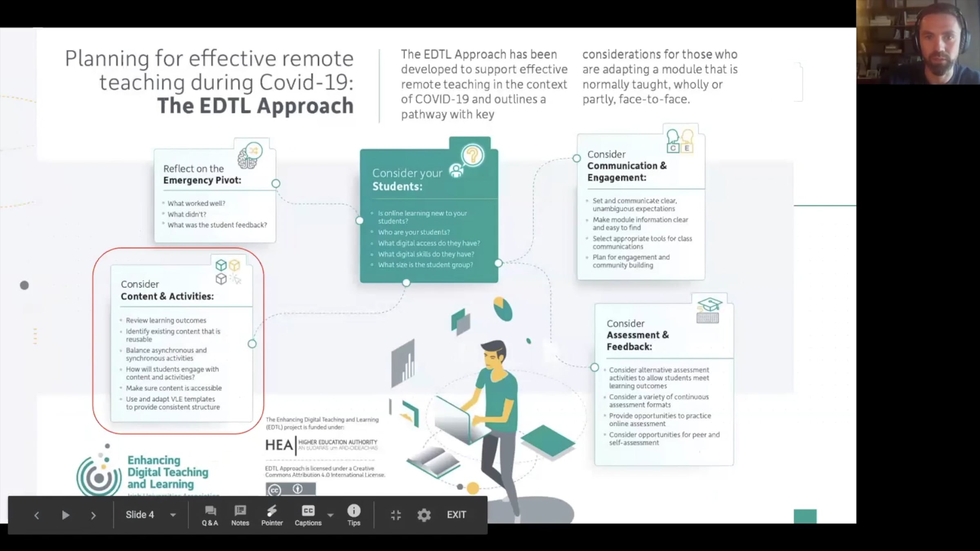
Task: Click the Creative Commons Attribution 4.0 license text
Action: [x=325, y=472]
